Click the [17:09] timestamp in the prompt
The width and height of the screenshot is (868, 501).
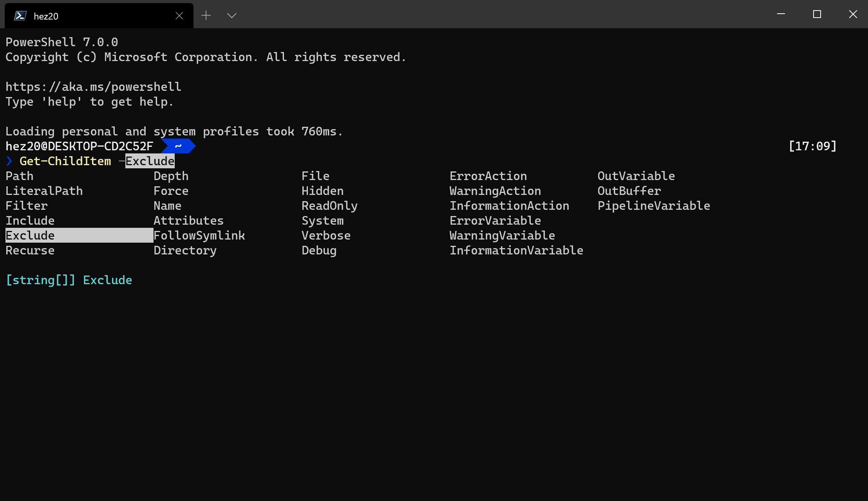(x=813, y=146)
